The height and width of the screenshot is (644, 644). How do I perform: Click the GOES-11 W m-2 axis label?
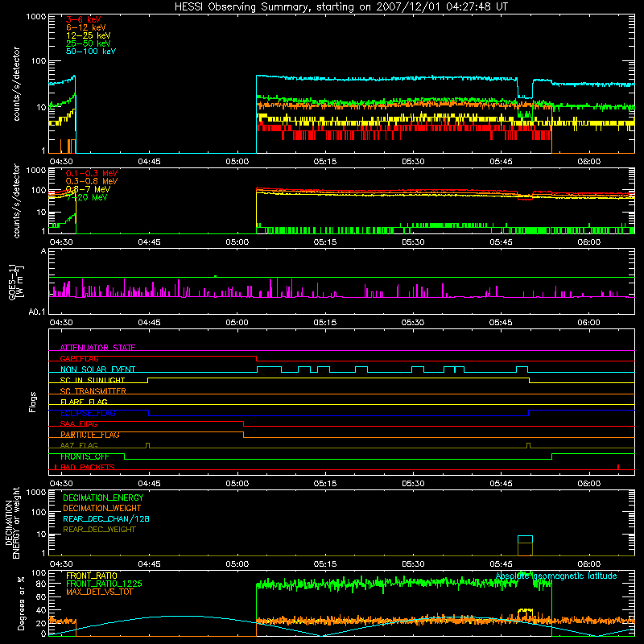(x=16, y=282)
